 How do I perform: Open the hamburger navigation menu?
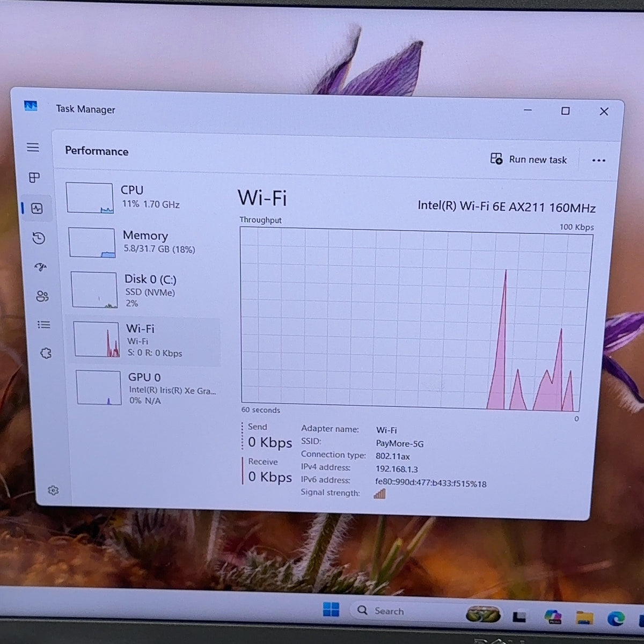[33, 147]
